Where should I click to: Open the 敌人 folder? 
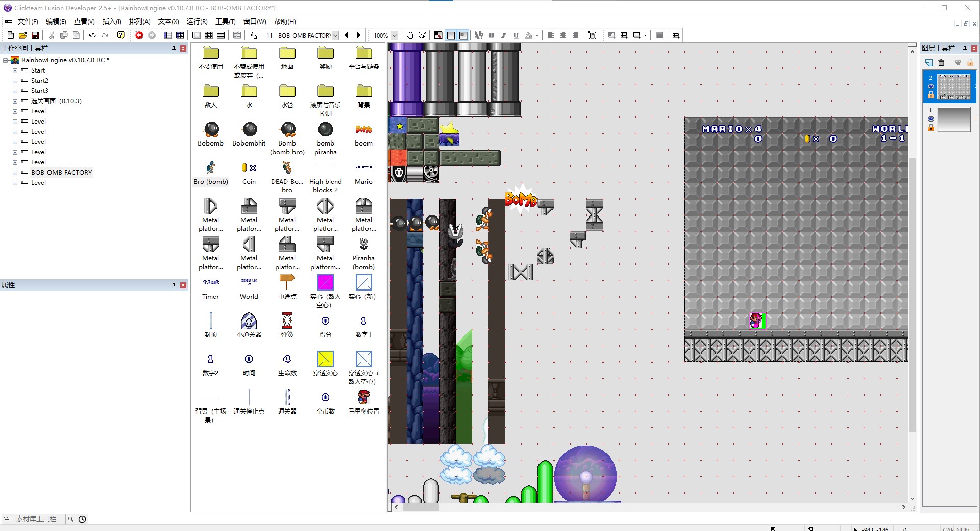coord(211,96)
